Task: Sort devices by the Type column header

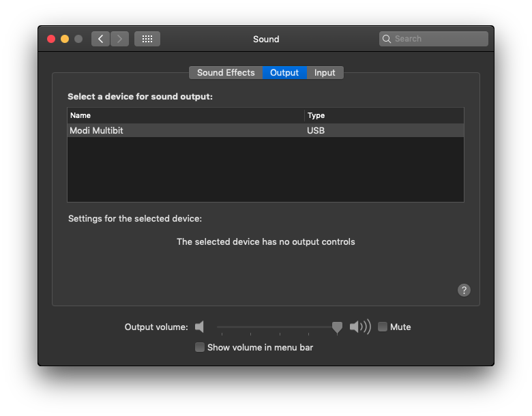Action: click(384, 115)
